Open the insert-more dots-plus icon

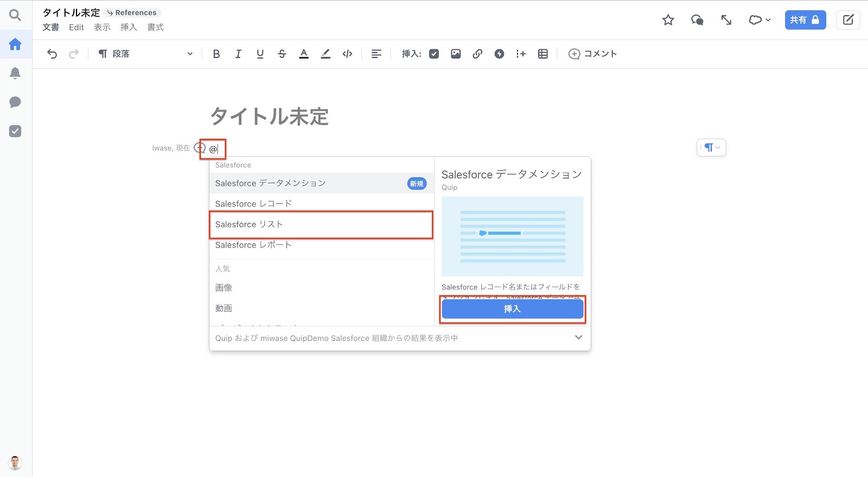click(x=521, y=54)
